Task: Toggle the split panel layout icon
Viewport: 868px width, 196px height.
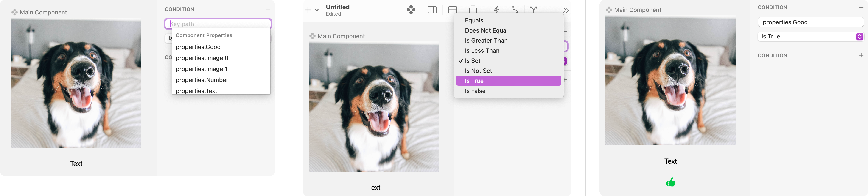Action: click(x=452, y=10)
